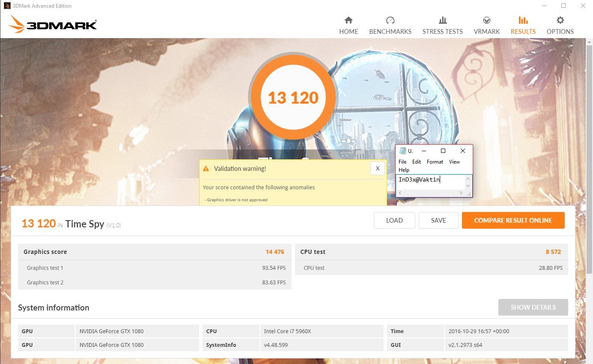
Task: Open Notepad's Format menu
Action: point(435,161)
